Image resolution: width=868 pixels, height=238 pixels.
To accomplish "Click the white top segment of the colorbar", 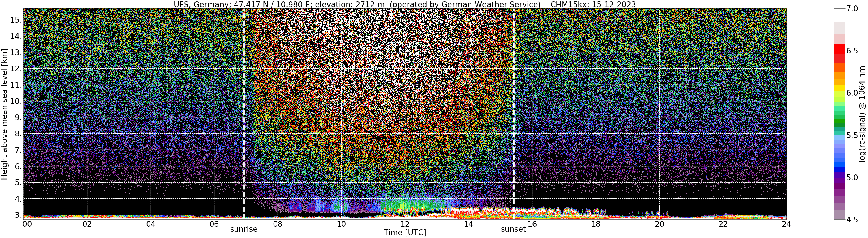I will 840,16.
